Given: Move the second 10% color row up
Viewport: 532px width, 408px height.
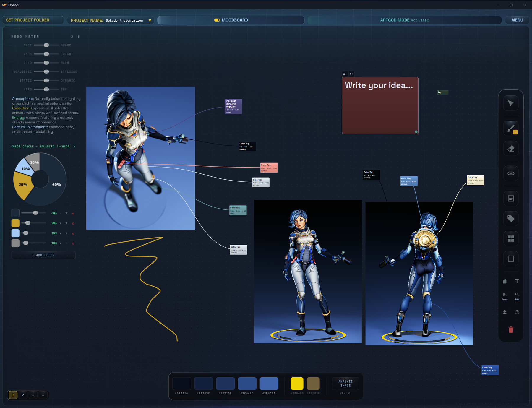Looking at the screenshot, I should 61,243.
